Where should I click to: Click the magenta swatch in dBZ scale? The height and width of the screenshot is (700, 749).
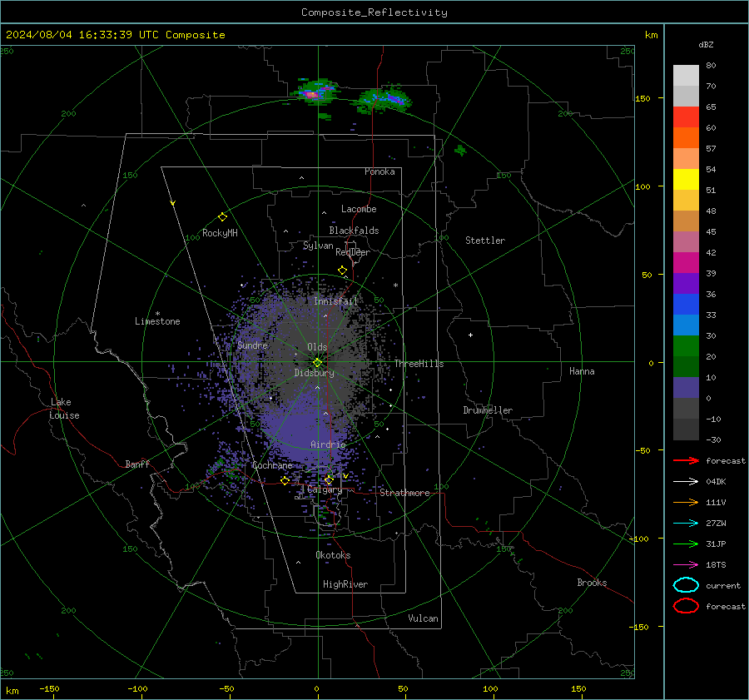click(x=686, y=262)
